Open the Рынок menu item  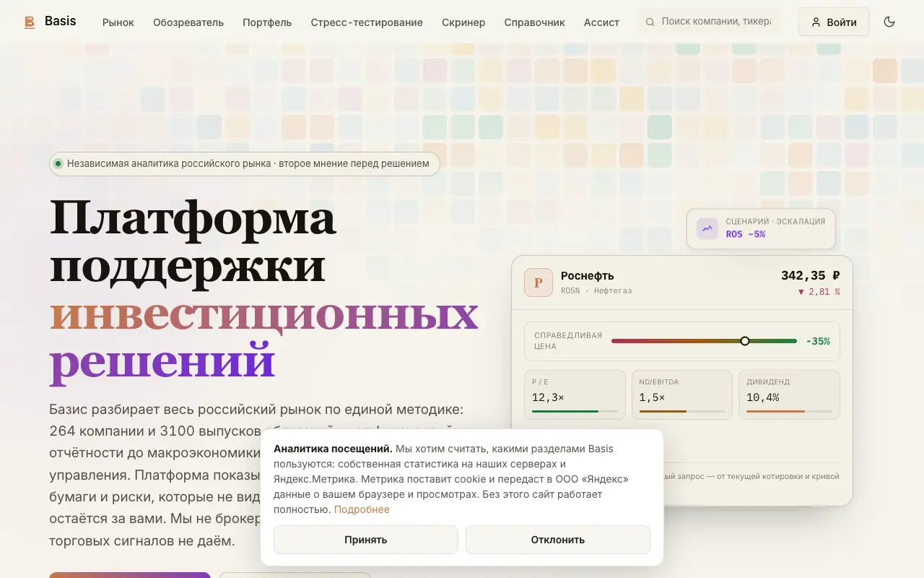pyautogui.click(x=118, y=22)
